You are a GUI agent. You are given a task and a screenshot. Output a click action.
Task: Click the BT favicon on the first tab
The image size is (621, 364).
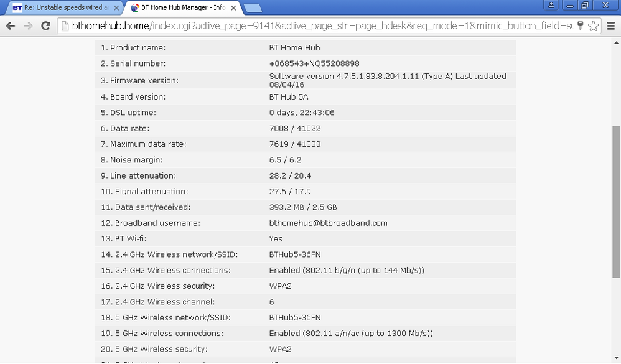17,7
